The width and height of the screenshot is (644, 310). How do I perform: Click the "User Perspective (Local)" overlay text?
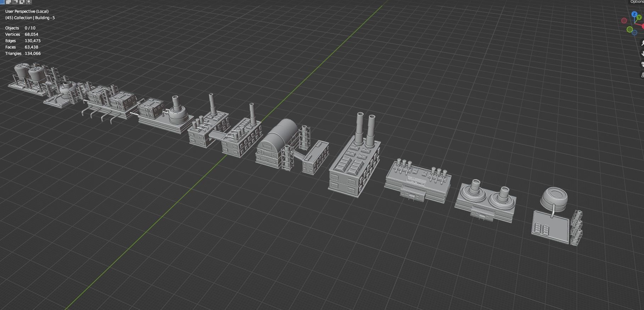click(x=27, y=11)
